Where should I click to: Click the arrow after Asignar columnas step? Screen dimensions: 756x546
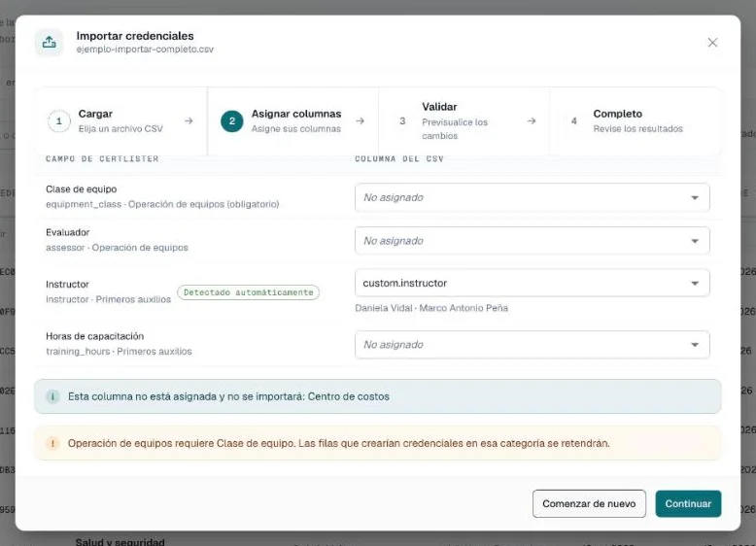tap(361, 121)
